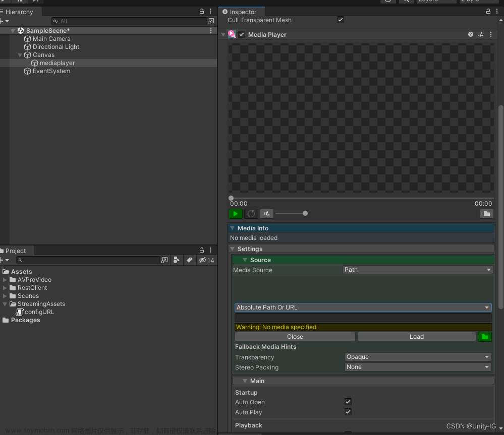Click Project filter-by-asset-type icon
Viewport: 504px width, 435px height.
(x=176, y=260)
